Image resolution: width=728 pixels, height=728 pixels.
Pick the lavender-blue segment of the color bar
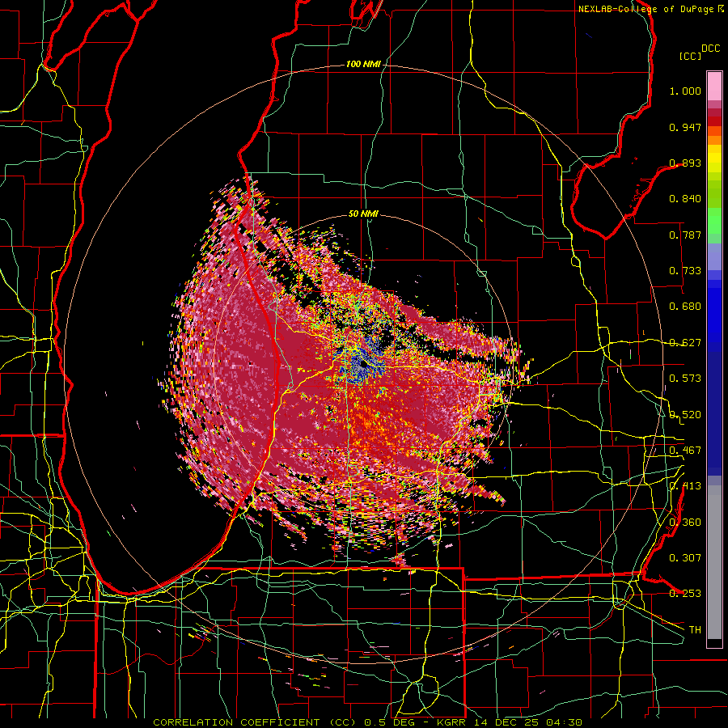pyautogui.click(x=714, y=256)
